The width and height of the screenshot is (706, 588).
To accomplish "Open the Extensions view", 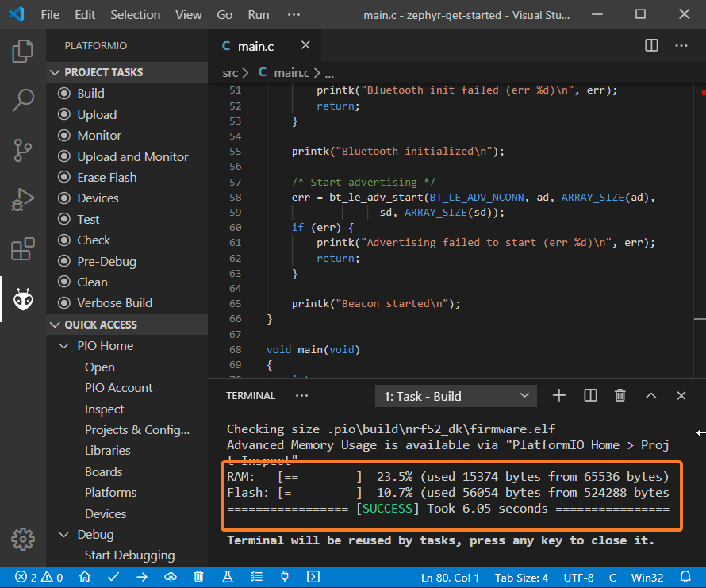I will [x=22, y=248].
